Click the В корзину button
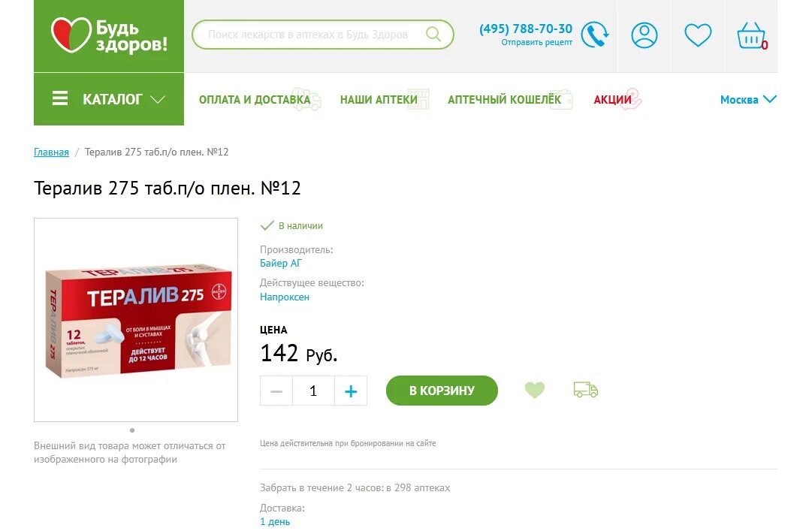 [442, 391]
